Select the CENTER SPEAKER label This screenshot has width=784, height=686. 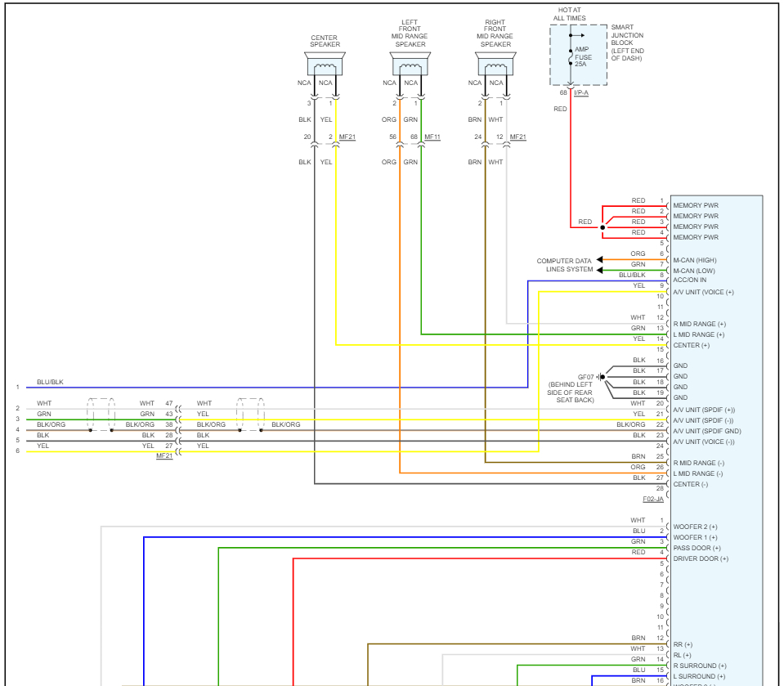(325, 41)
